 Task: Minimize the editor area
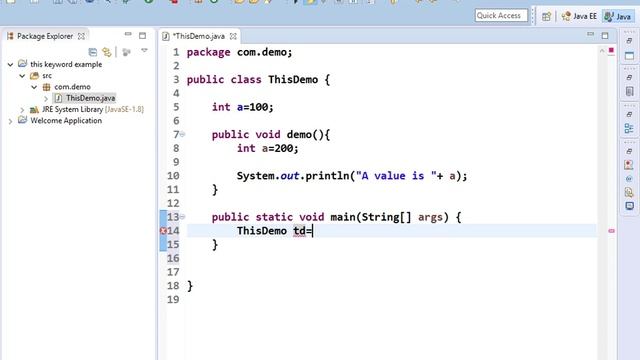click(591, 34)
